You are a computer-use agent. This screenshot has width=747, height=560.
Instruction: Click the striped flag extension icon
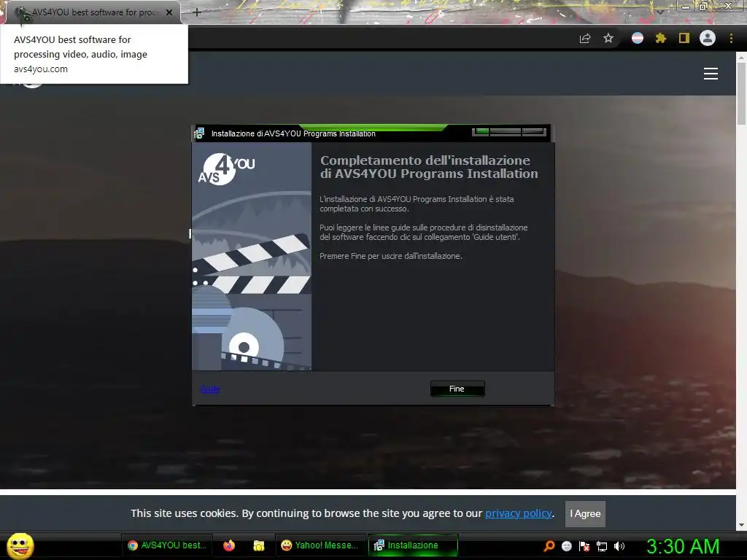coord(638,38)
